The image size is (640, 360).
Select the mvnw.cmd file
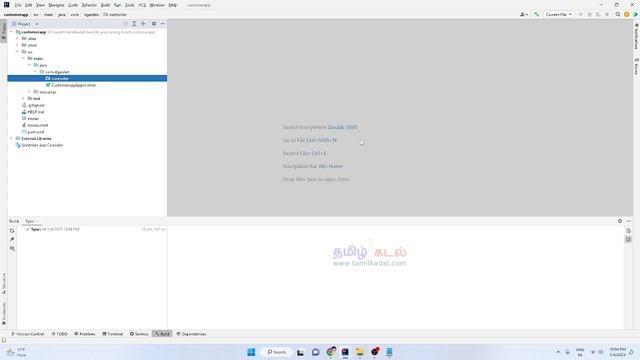coord(37,125)
